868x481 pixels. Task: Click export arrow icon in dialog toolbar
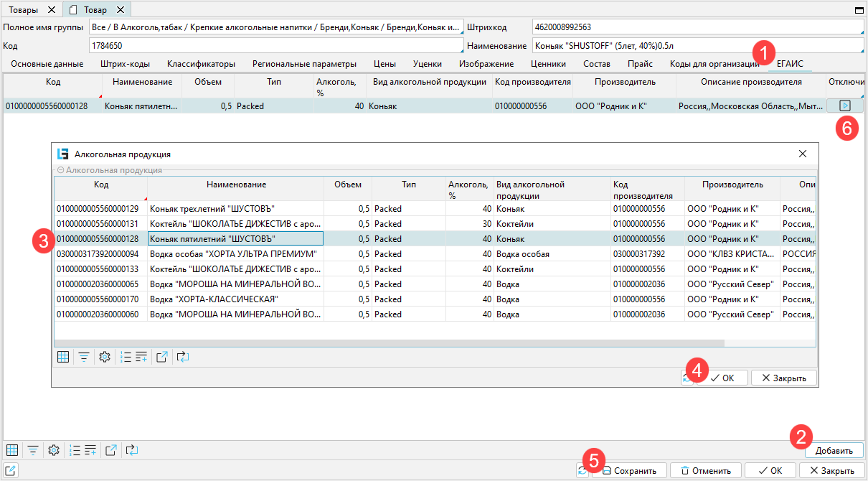(x=161, y=356)
